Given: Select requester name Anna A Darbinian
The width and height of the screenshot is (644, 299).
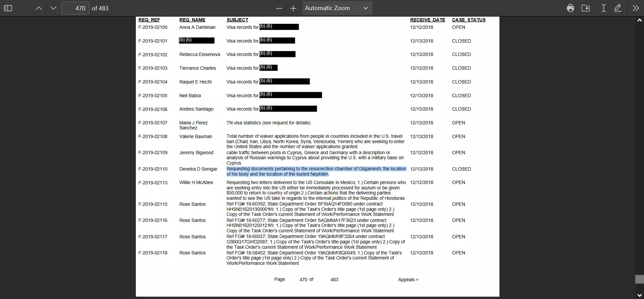Looking at the screenshot, I should coord(197,27).
